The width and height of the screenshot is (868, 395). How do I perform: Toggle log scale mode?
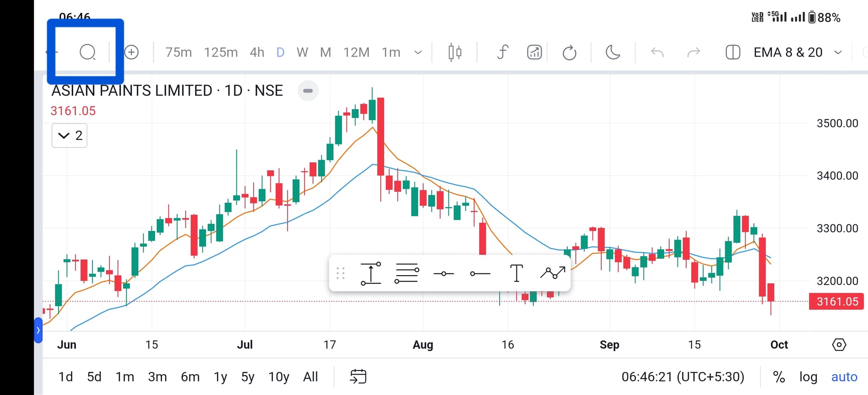click(808, 377)
